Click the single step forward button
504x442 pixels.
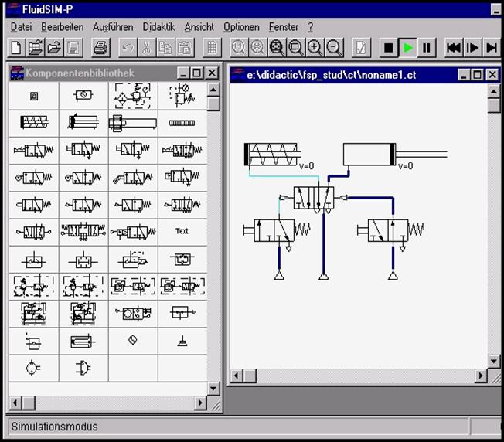472,48
